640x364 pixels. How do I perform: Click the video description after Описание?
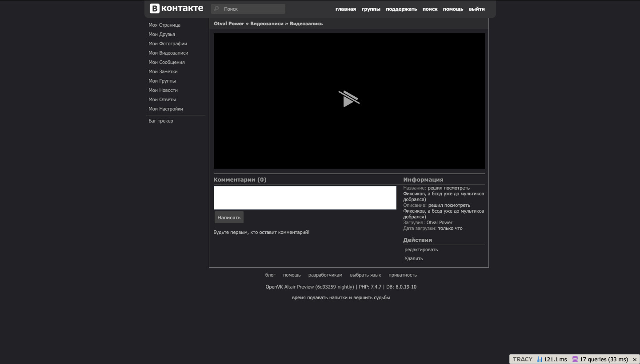pyautogui.click(x=444, y=211)
